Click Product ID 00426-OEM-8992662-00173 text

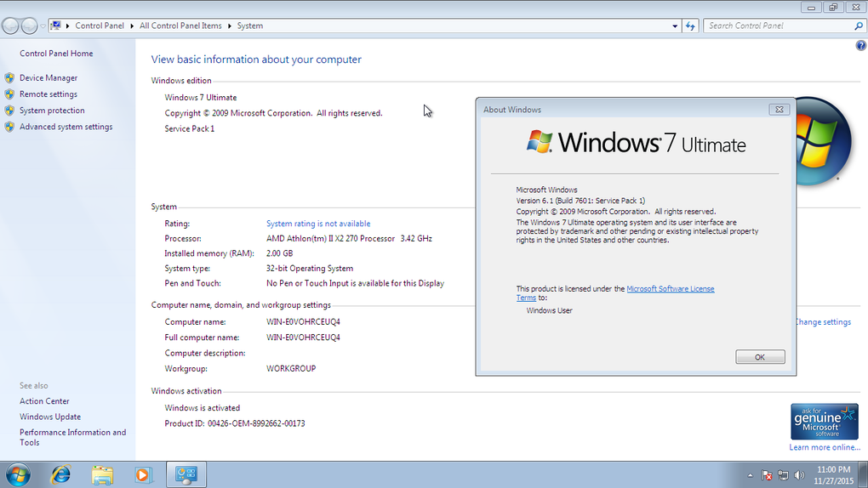235,424
